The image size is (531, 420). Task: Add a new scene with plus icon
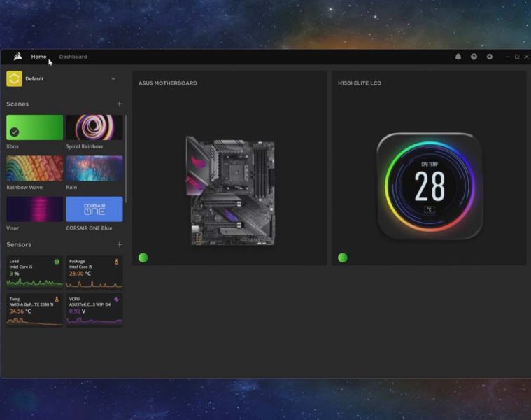120,104
